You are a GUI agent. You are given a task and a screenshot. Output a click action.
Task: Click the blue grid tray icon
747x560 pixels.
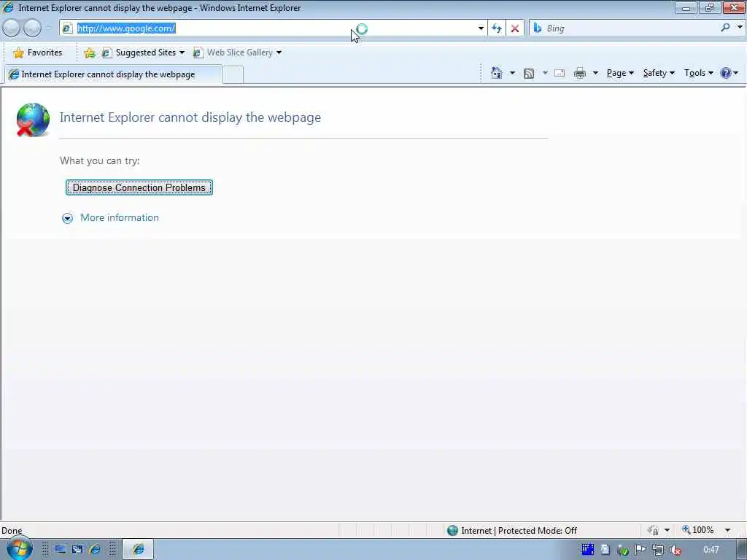587,550
